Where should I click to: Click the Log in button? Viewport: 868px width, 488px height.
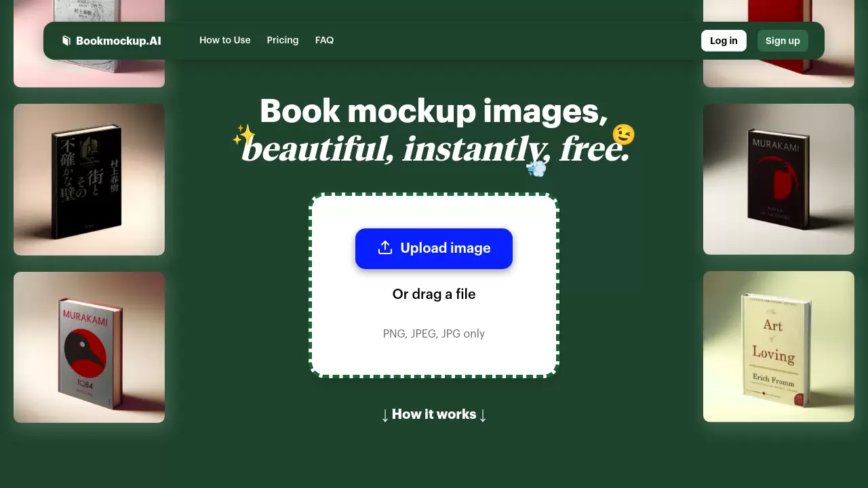(x=724, y=41)
